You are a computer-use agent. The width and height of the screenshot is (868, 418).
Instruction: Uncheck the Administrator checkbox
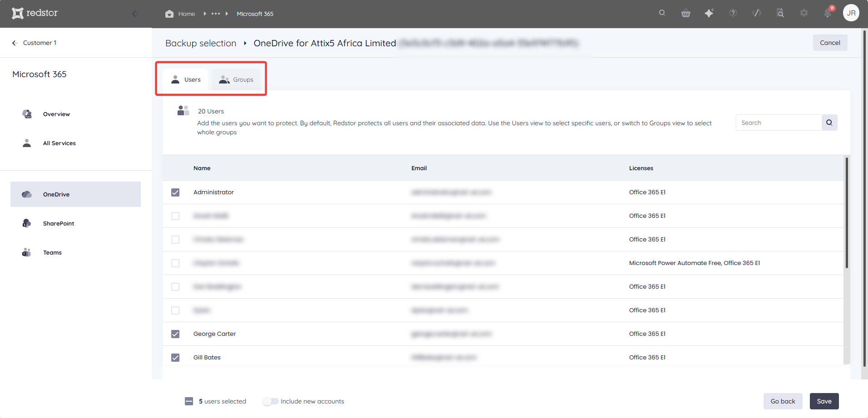(175, 192)
